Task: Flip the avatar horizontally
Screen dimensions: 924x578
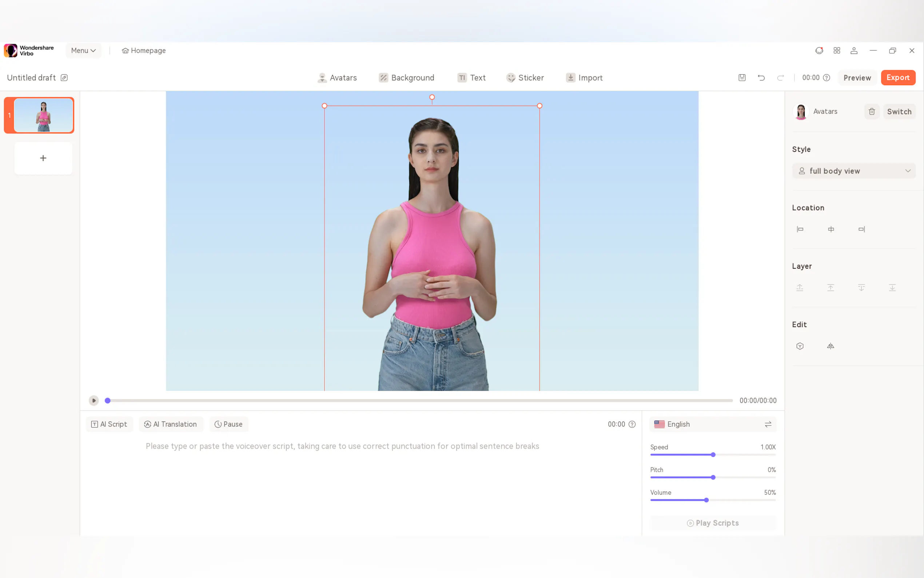Action: click(x=831, y=346)
